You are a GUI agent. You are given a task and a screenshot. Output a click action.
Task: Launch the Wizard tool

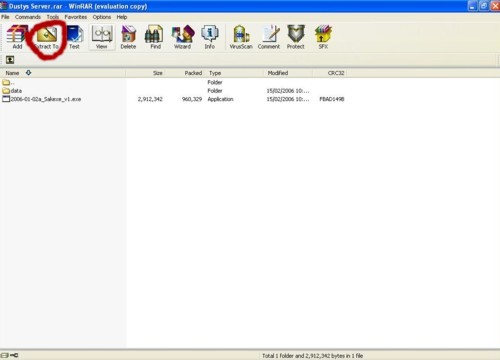click(183, 37)
